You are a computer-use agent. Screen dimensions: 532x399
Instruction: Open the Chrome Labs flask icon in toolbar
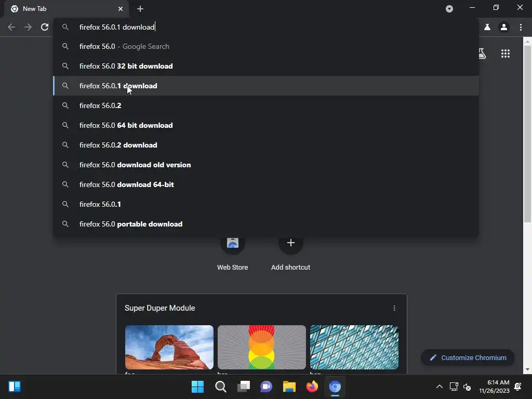pyautogui.click(x=487, y=27)
